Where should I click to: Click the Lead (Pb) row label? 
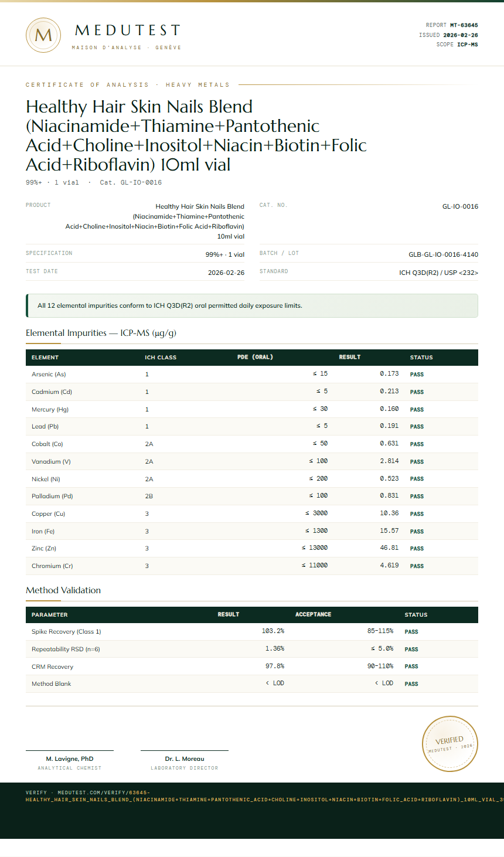(x=45, y=426)
